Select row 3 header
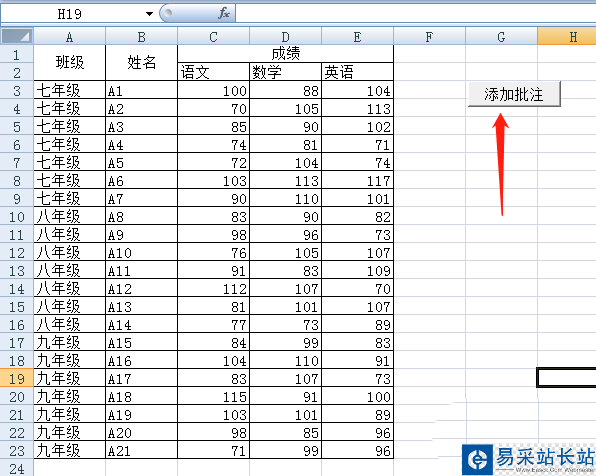Image resolution: width=596 pixels, height=476 pixels. (17, 90)
